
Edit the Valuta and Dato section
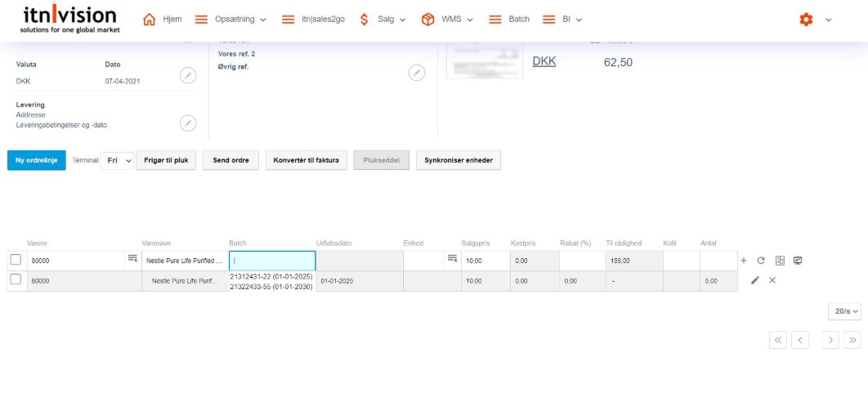pos(188,75)
